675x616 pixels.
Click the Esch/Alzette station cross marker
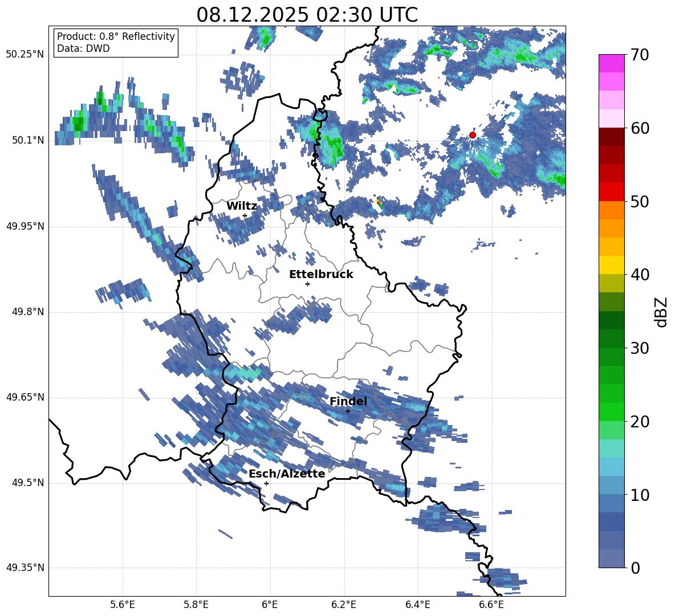(266, 483)
